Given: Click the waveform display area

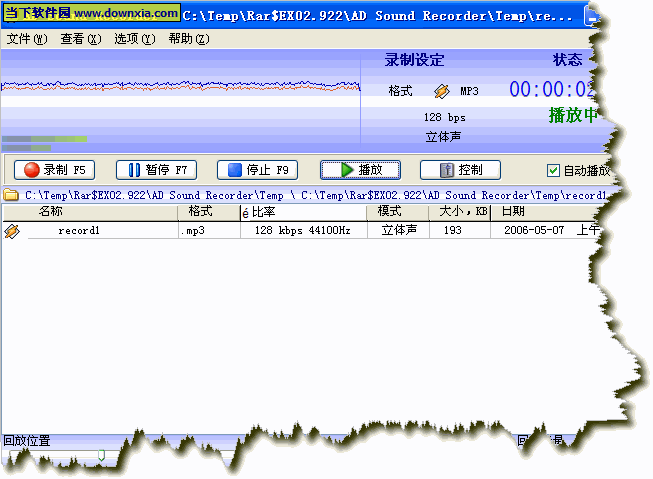Looking at the screenshot, I should pos(180,90).
